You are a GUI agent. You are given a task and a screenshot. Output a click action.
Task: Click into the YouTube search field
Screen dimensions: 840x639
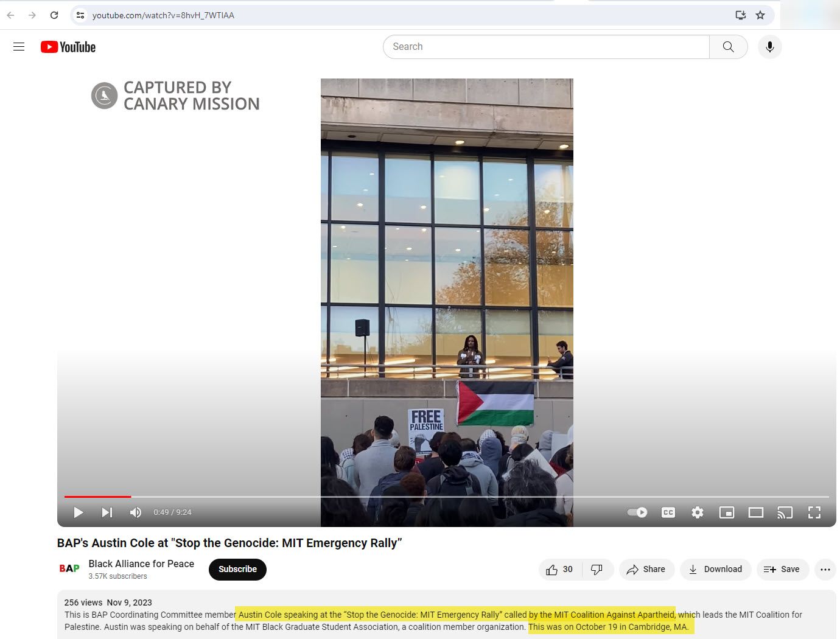click(x=546, y=47)
